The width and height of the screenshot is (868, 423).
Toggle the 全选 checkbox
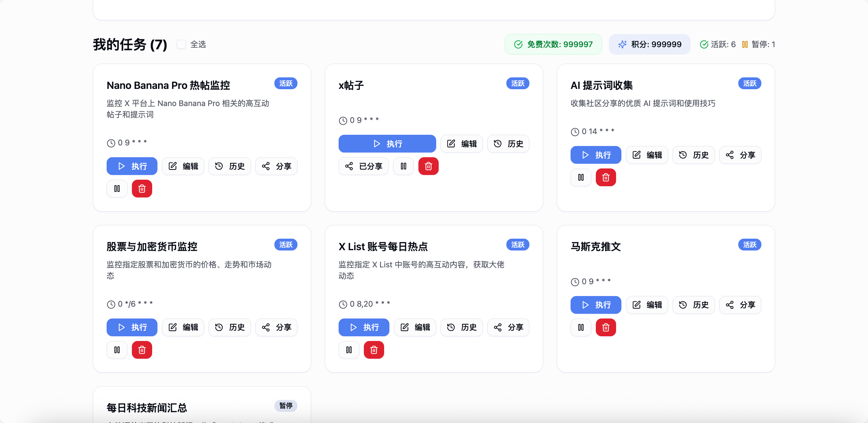pos(181,44)
